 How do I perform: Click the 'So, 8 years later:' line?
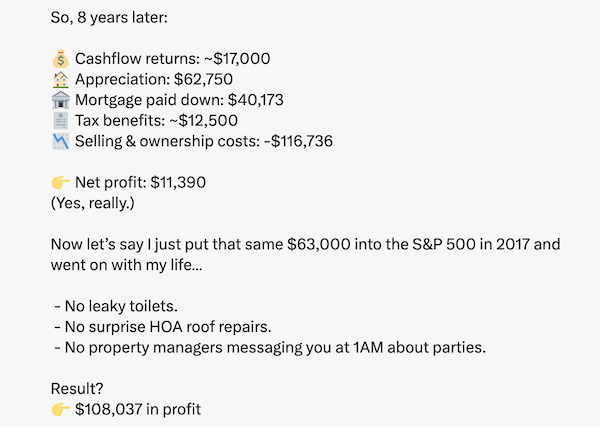click(109, 18)
